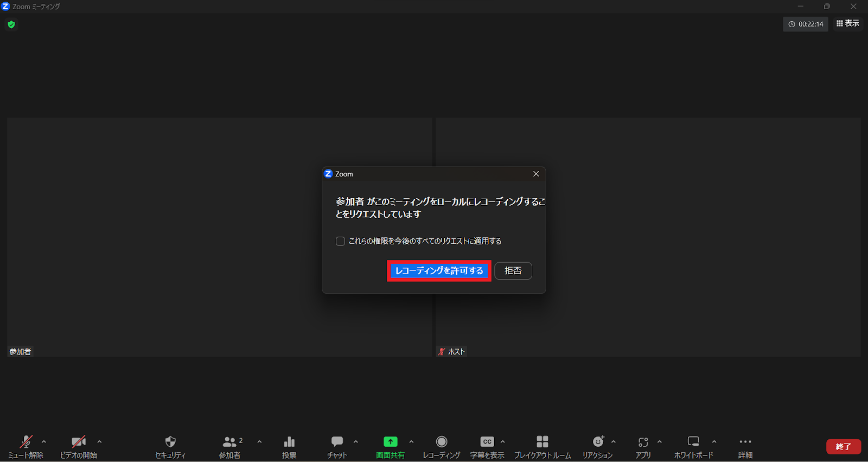Click the green Share Screen icon

click(x=390, y=442)
